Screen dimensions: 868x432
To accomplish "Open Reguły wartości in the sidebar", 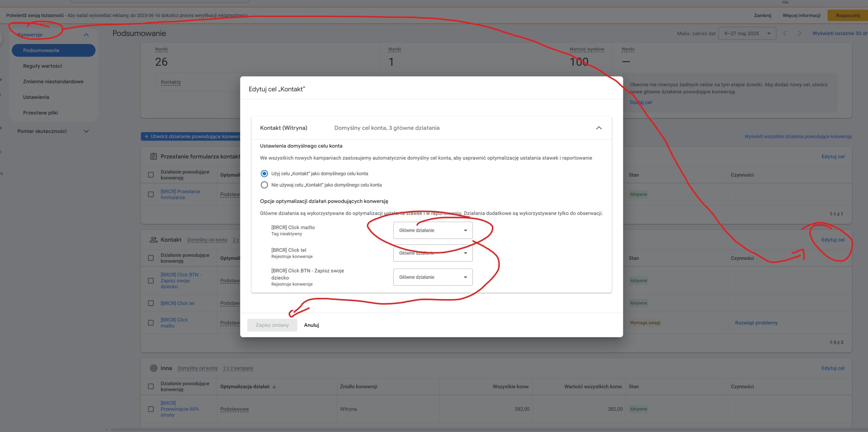I will point(42,66).
